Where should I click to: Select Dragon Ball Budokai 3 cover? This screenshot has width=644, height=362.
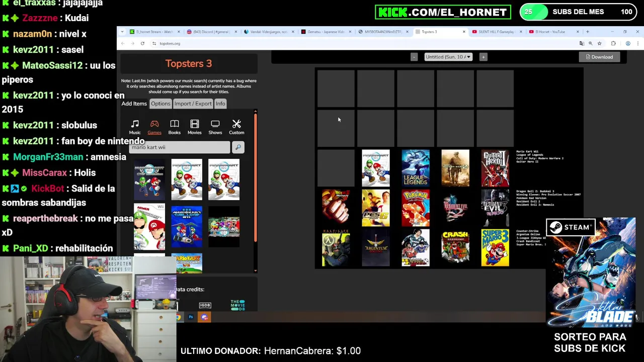336,208
